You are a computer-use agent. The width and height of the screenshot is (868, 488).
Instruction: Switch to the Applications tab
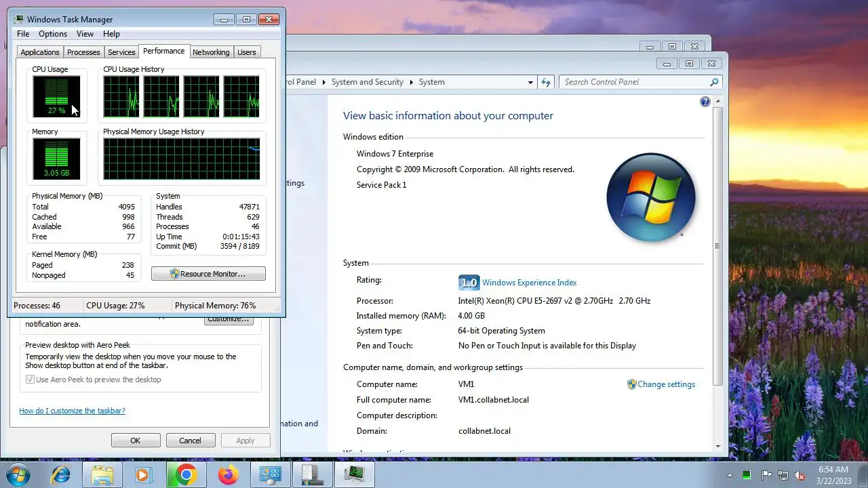point(40,52)
